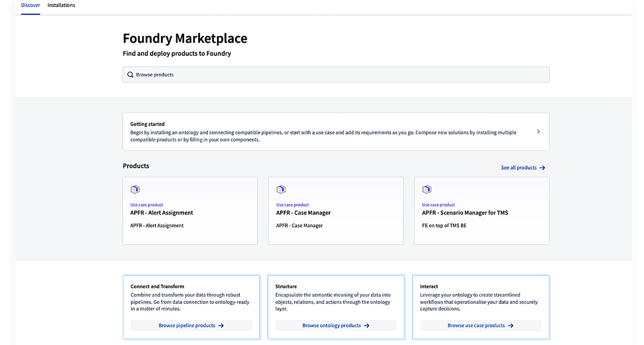This screenshot has width=644, height=345.
Task: Click cube icon on Scenario Manager card
Action: tap(427, 189)
